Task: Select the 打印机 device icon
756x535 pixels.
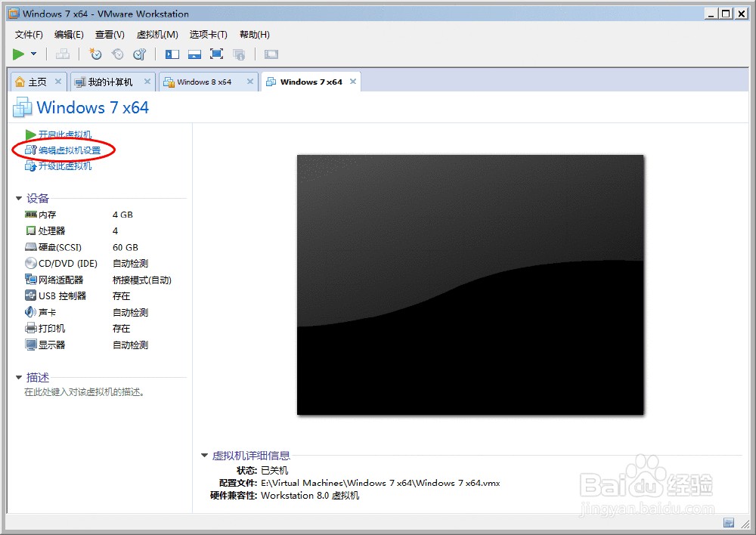Action: 31,328
